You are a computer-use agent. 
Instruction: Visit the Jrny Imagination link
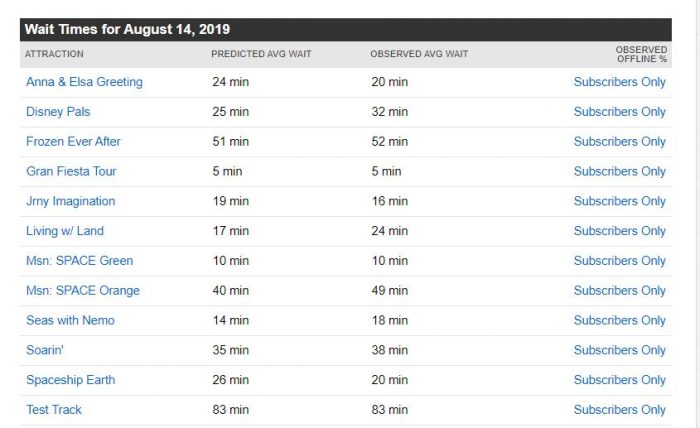[71, 201]
